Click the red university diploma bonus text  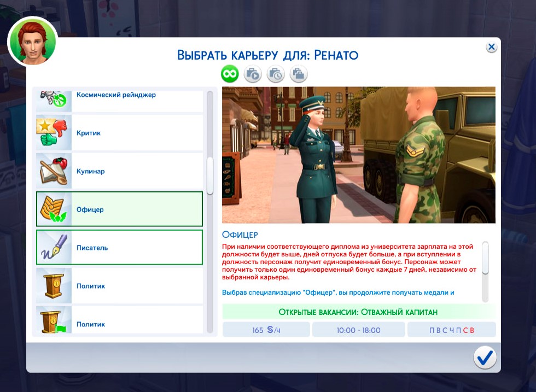tap(349, 262)
